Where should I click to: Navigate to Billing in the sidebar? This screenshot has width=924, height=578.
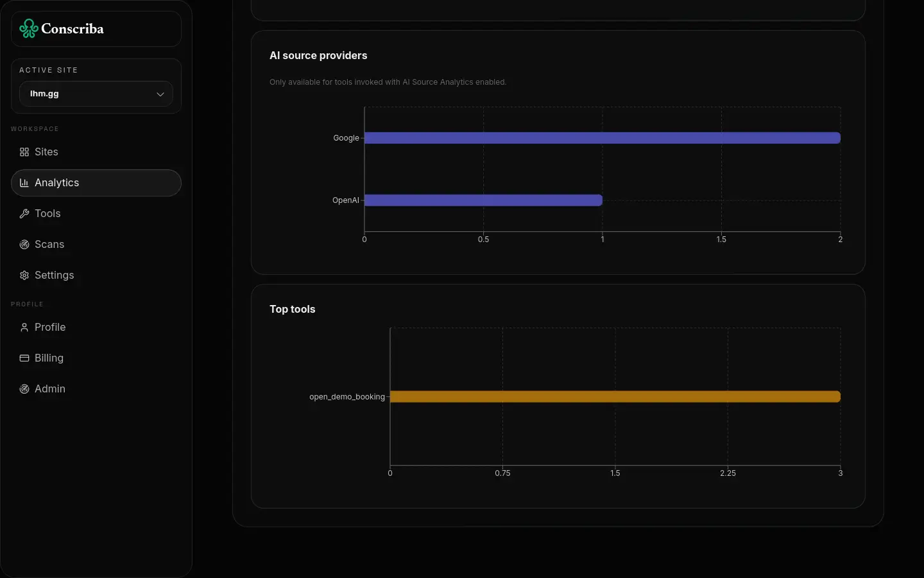49,358
